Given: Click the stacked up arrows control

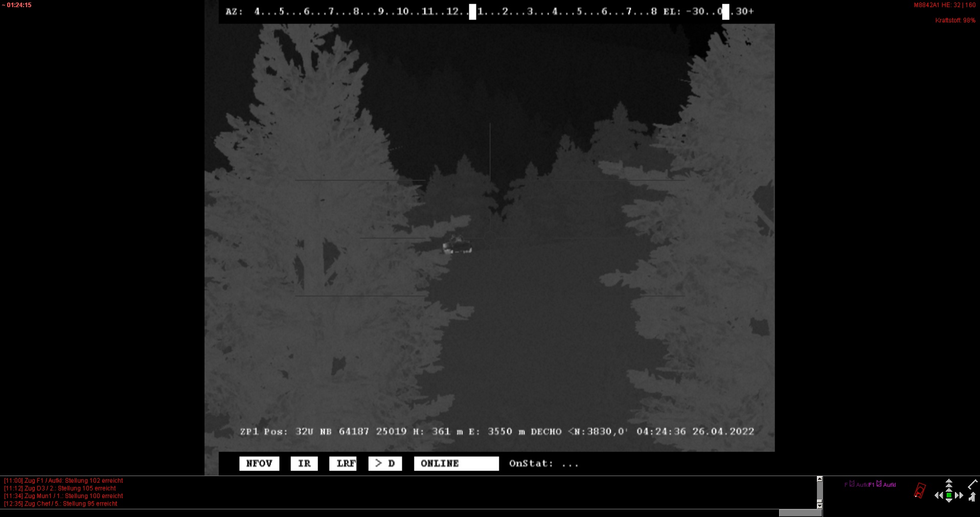Looking at the screenshot, I should pyautogui.click(x=949, y=484).
